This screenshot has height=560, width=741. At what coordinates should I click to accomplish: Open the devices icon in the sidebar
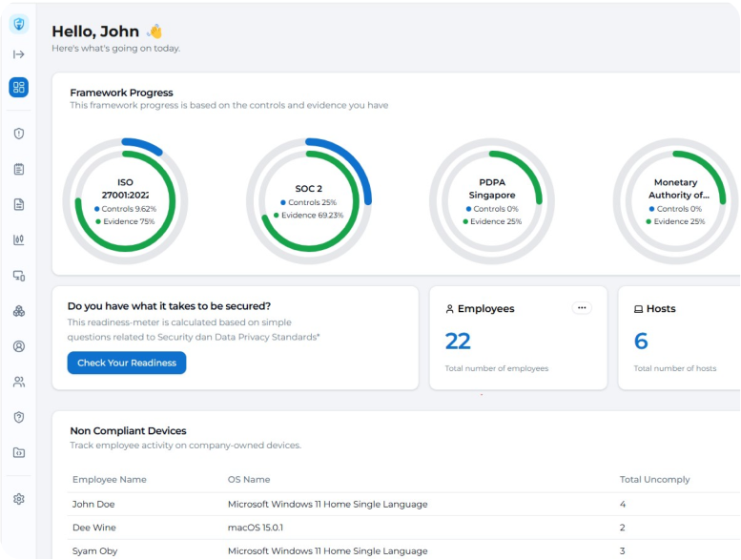[19, 276]
